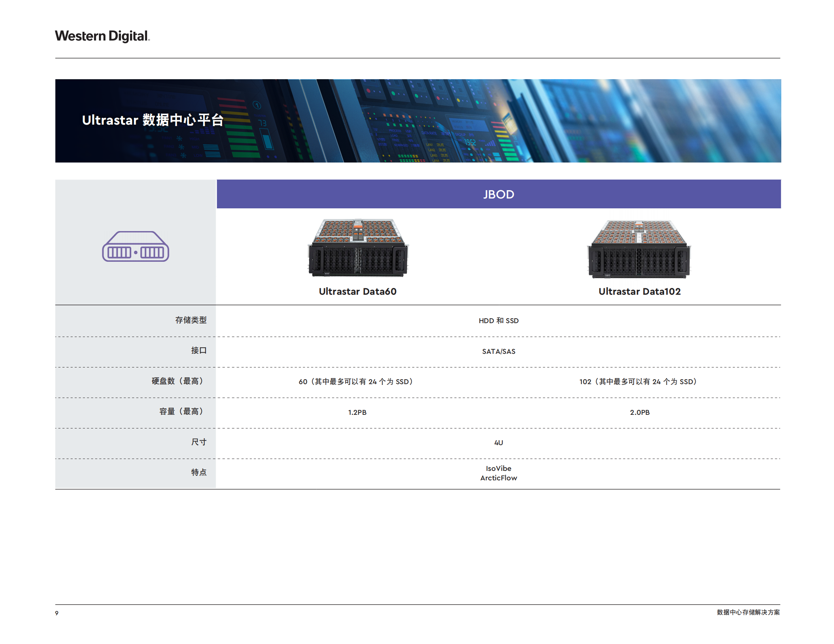The width and height of the screenshot is (834, 644).
Task: Click the 特点 row label
Action: 199,472
